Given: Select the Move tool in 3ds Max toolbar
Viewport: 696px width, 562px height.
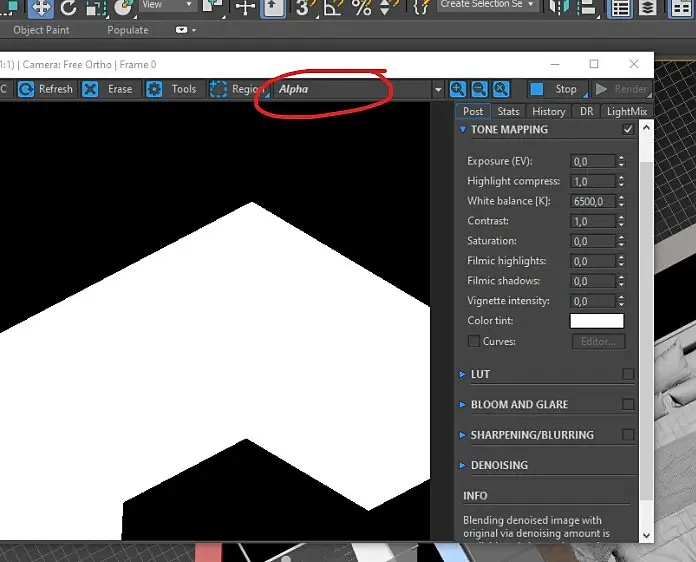Looking at the screenshot, I should pos(41,8).
